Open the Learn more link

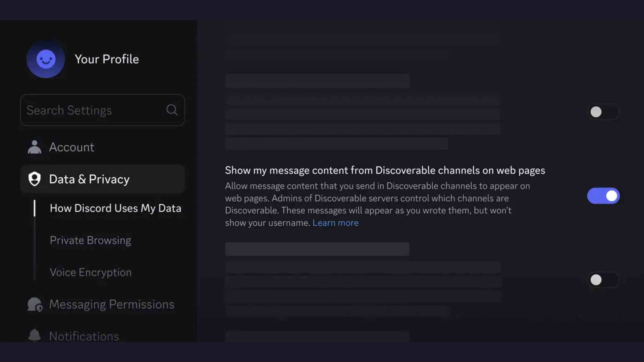tap(335, 223)
